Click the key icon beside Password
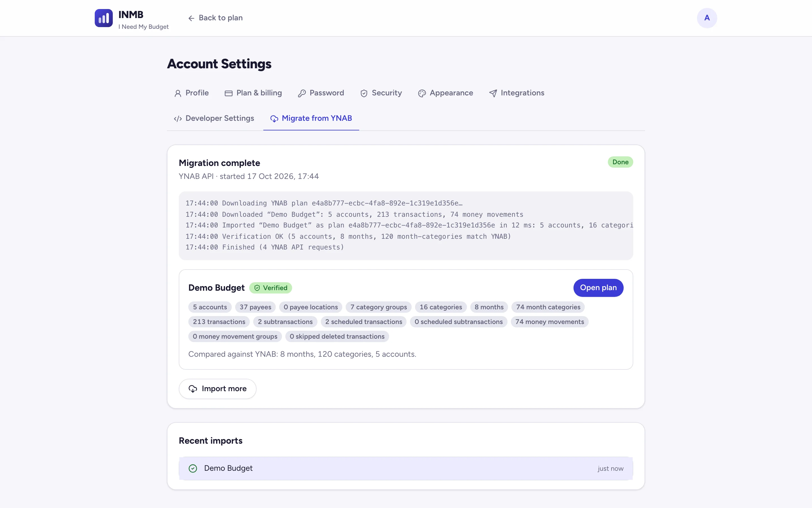This screenshot has width=812, height=508. [302, 93]
